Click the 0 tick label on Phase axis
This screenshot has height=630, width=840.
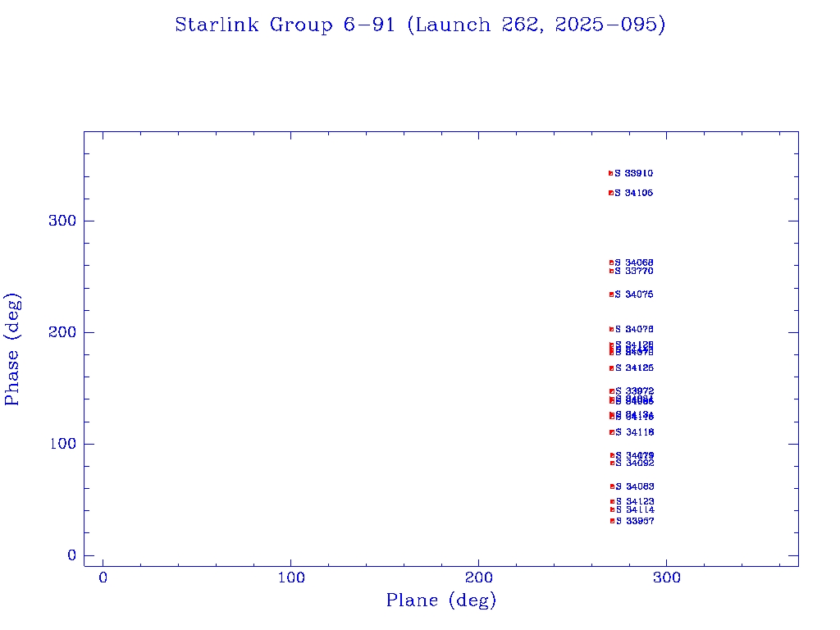(71, 555)
